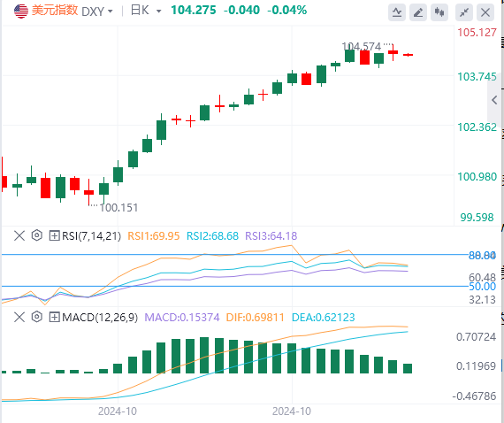Remove the MACD indicator panel
Screen dimensions: 504x423
point(19,317)
